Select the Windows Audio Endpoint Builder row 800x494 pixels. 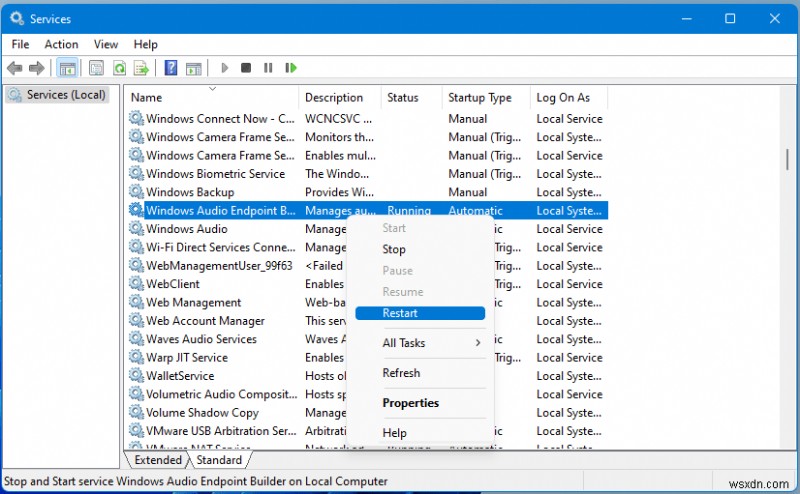click(367, 210)
